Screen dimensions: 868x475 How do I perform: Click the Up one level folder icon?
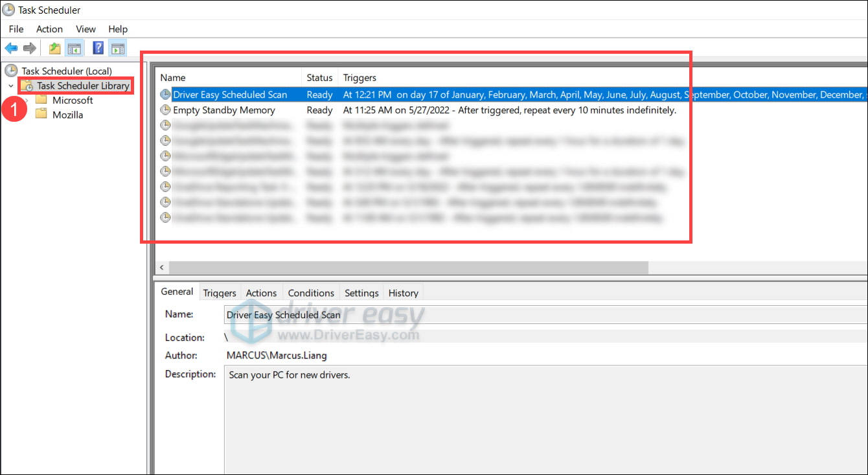(x=55, y=48)
